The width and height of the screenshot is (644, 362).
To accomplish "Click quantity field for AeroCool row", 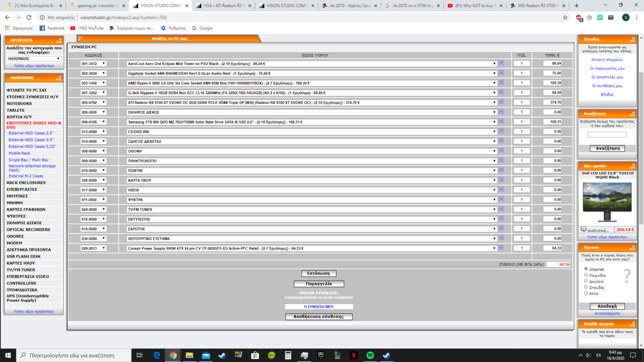I will (x=522, y=64).
